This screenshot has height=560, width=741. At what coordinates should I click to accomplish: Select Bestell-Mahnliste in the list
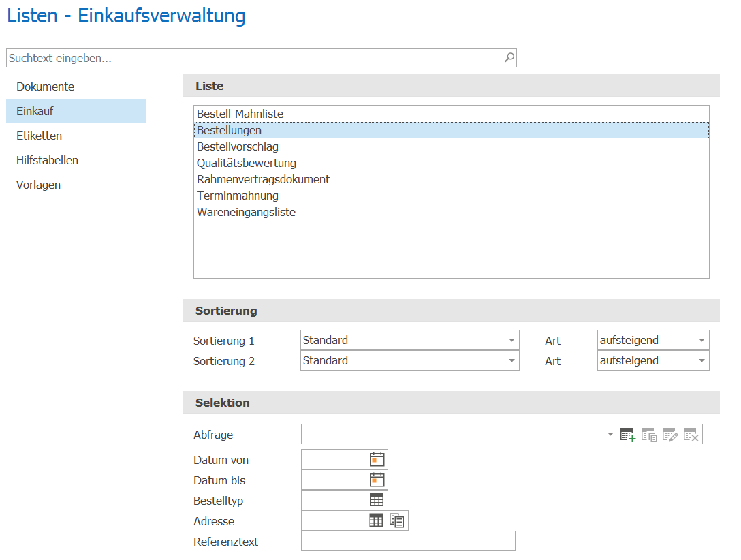[x=452, y=114]
